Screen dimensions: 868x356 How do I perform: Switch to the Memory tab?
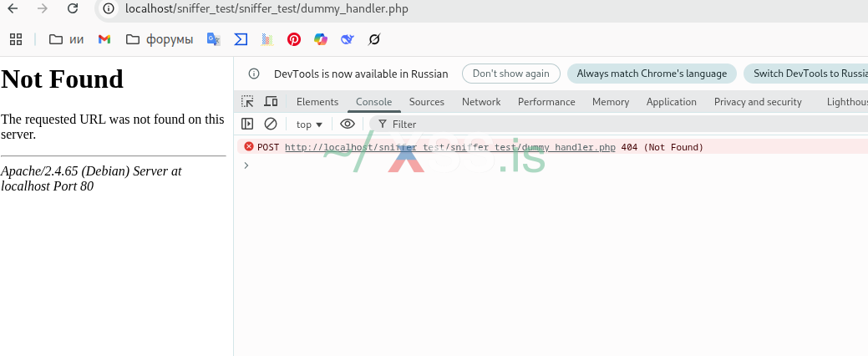click(611, 102)
